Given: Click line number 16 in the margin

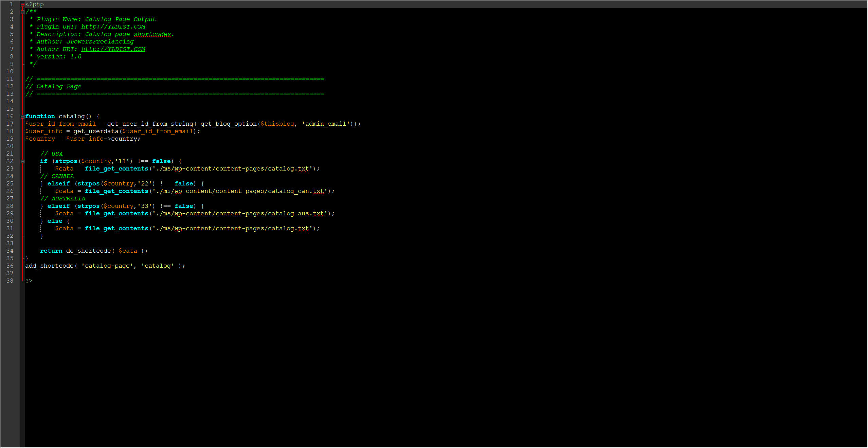Looking at the screenshot, I should (x=10, y=117).
